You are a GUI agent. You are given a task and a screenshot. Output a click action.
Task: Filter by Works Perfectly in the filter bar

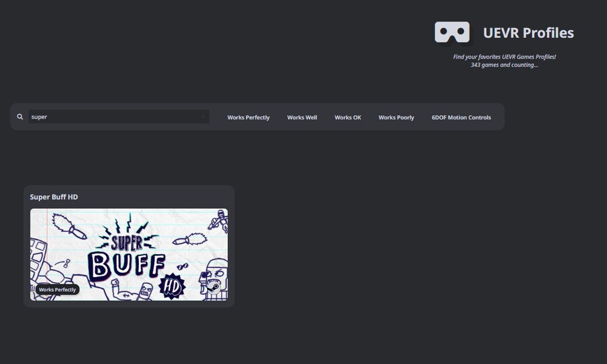tap(248, 118)
